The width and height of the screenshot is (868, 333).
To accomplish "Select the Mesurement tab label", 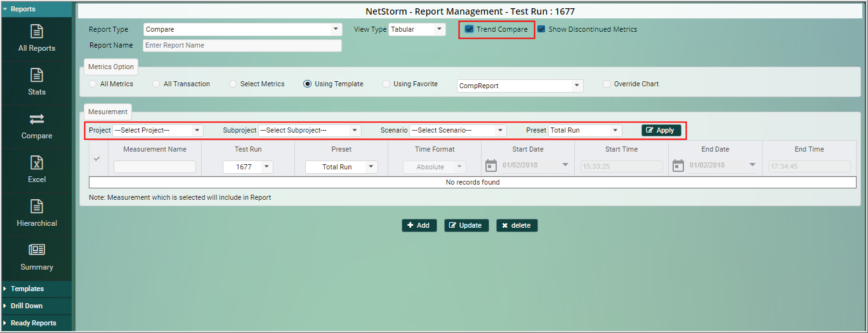I will (x=108, y=112).
